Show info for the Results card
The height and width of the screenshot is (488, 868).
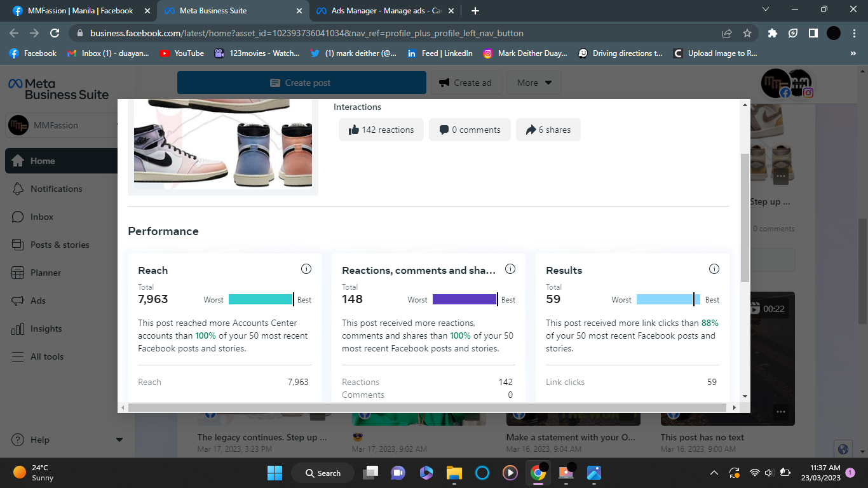[x=714, y=269]
